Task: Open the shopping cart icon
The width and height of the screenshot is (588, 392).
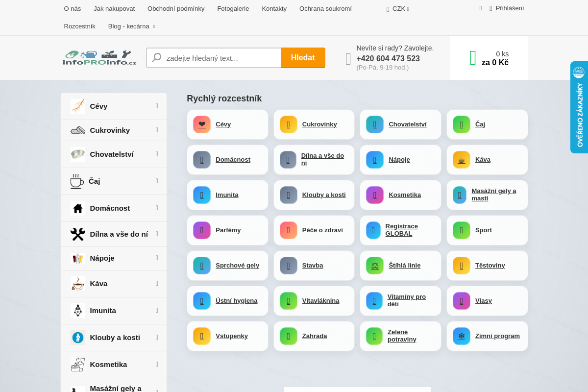Action: click(473, 58)
